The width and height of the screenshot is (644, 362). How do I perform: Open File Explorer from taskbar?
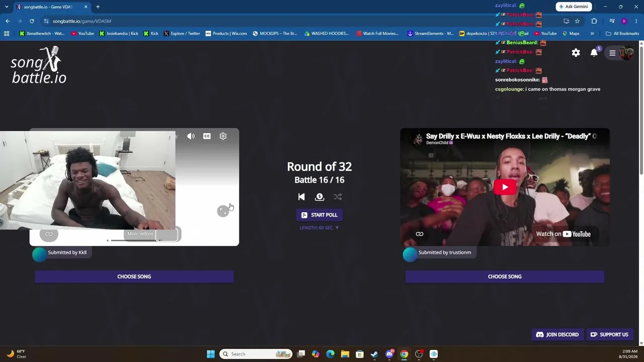(345, 354)
